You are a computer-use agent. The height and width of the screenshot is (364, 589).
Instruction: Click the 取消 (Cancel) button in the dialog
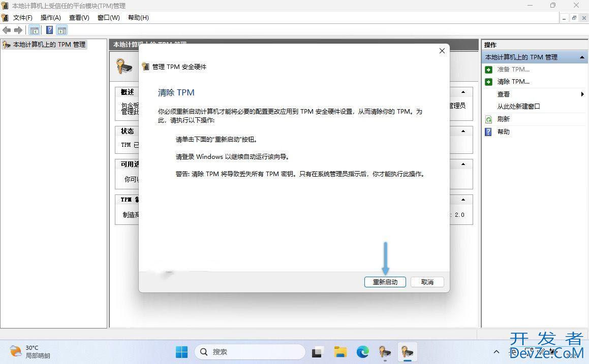pos(427,282)
